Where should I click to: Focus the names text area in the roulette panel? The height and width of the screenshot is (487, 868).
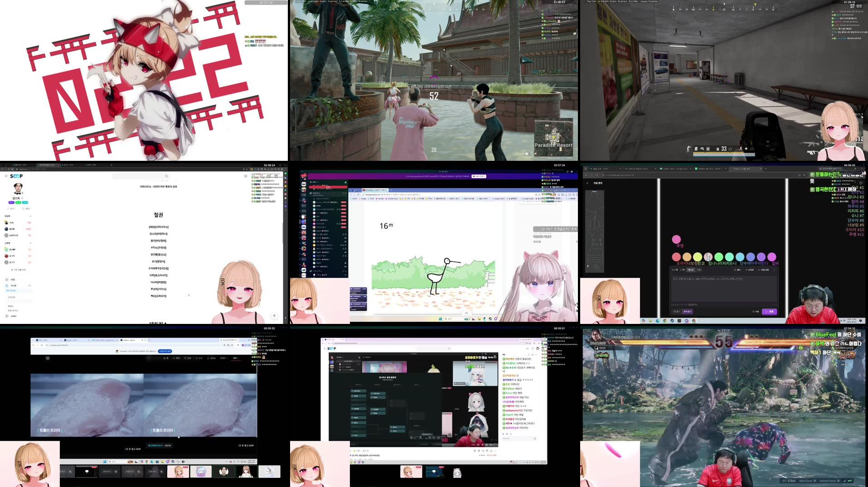(724, 288)
